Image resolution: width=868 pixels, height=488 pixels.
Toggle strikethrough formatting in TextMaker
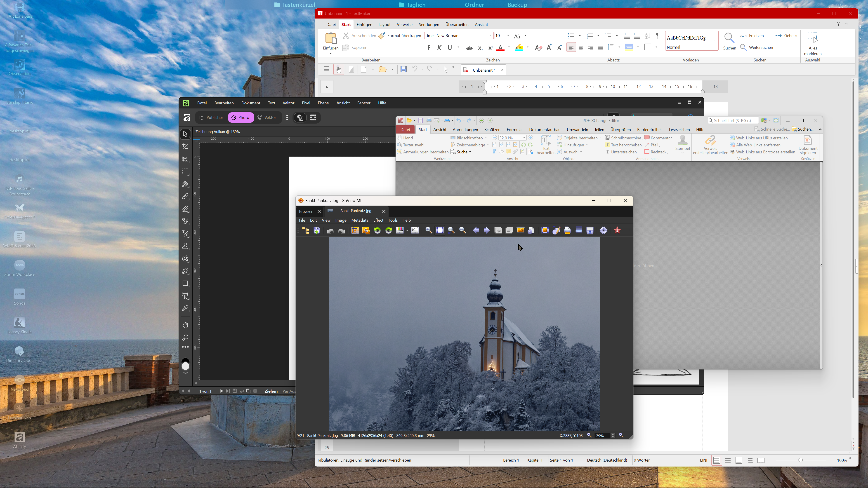[x=469, y=48]
